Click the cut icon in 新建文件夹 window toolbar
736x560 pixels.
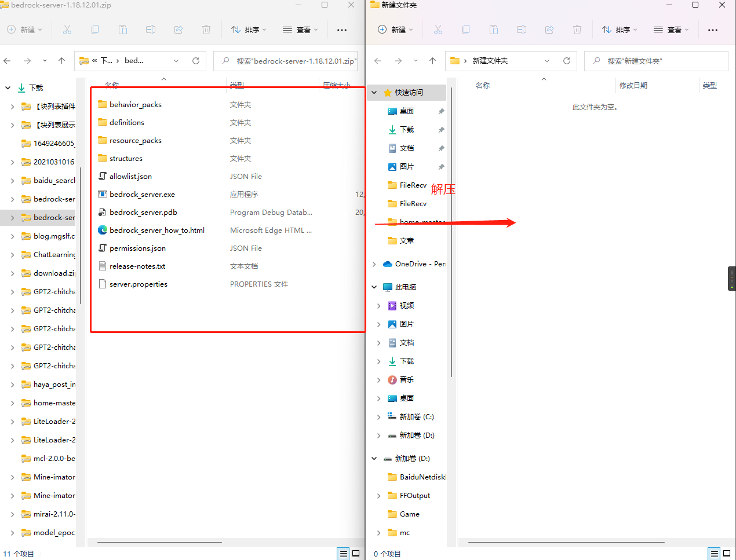click(x=438, y=30)
